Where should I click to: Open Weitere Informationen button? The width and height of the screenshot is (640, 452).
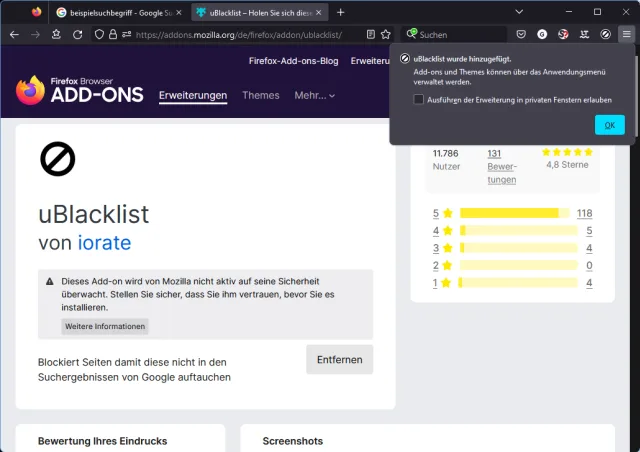tap(105, 326)
